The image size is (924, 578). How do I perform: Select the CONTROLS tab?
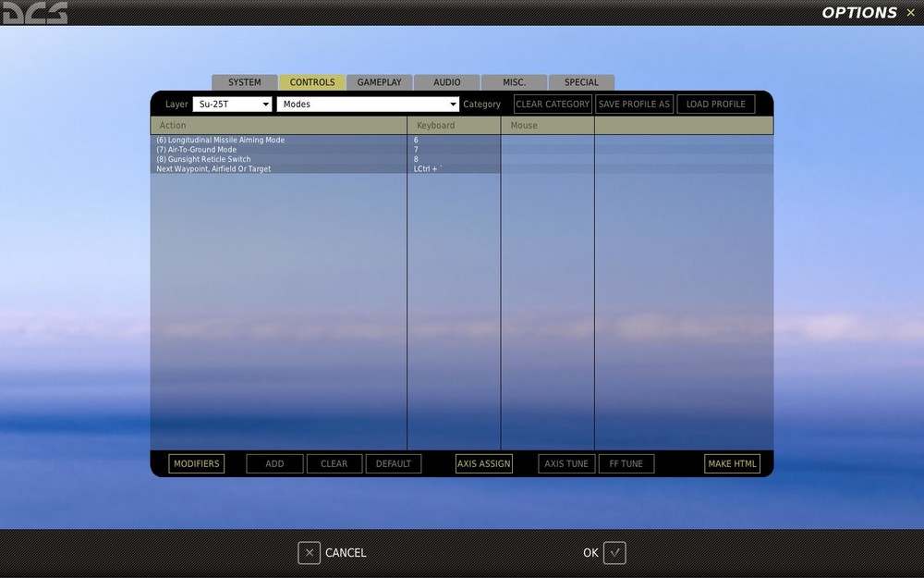click(312, 82)
